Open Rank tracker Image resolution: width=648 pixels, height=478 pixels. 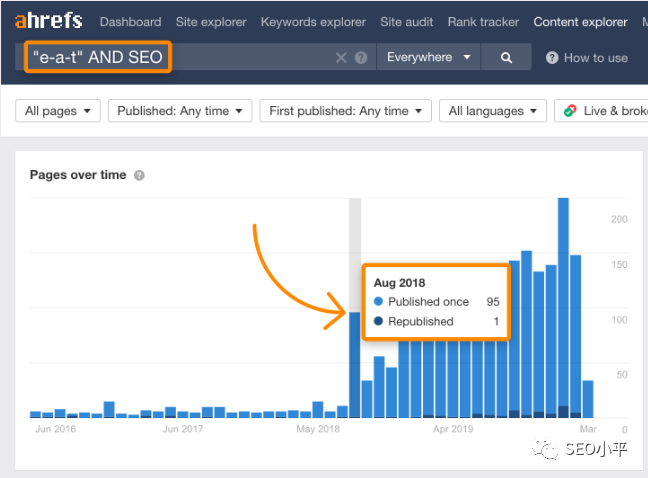[x=483, y=22]
